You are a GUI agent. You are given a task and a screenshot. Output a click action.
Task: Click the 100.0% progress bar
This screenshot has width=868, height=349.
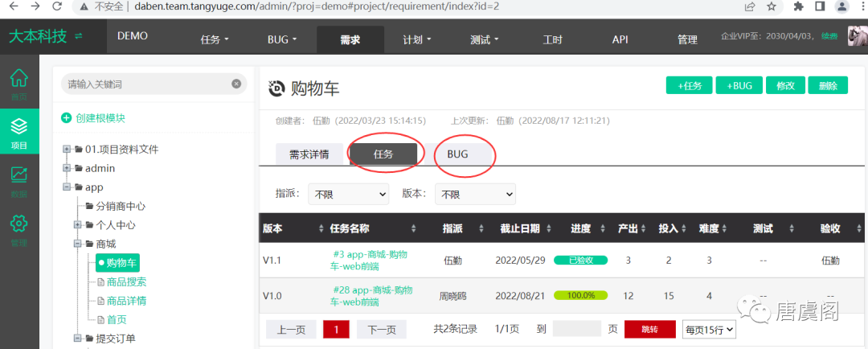581,295
